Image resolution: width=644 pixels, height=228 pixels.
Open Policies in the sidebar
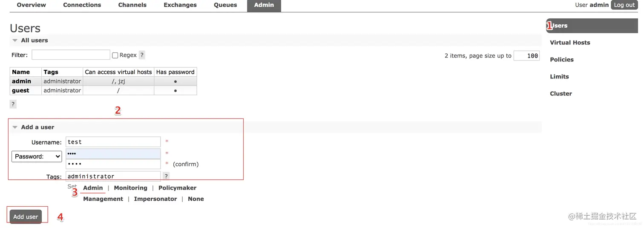pos(562,60)
